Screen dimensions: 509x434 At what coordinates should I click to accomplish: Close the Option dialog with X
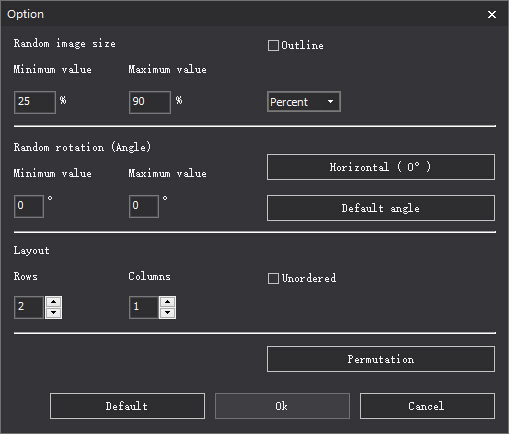coord(492,14)
